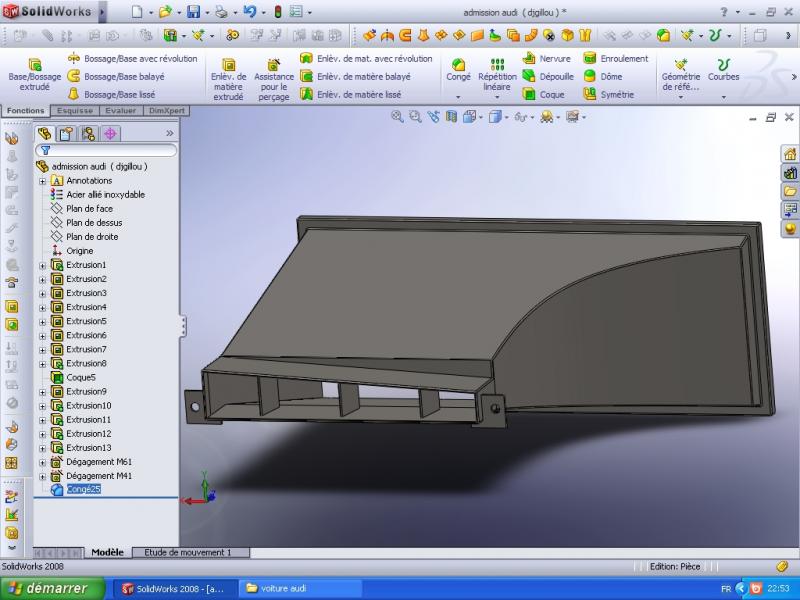Select the Symétrie mirror tool
Screen dimensions: 800x600
(x=609, y=94)
